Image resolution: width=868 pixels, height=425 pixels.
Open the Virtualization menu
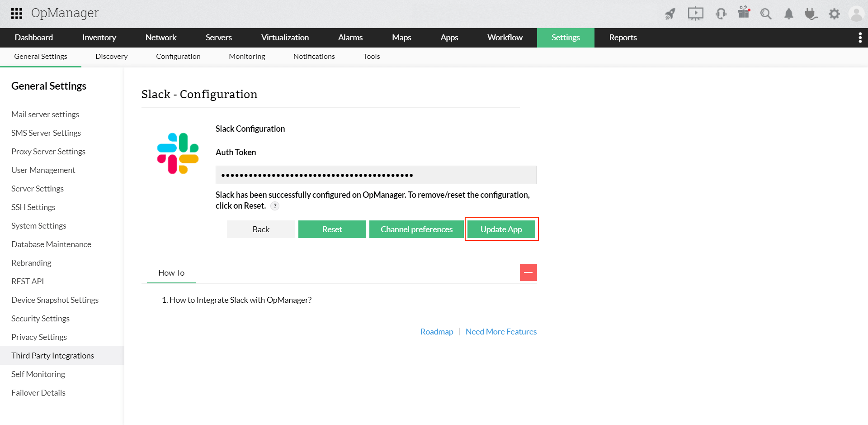[x=285, y=38]
